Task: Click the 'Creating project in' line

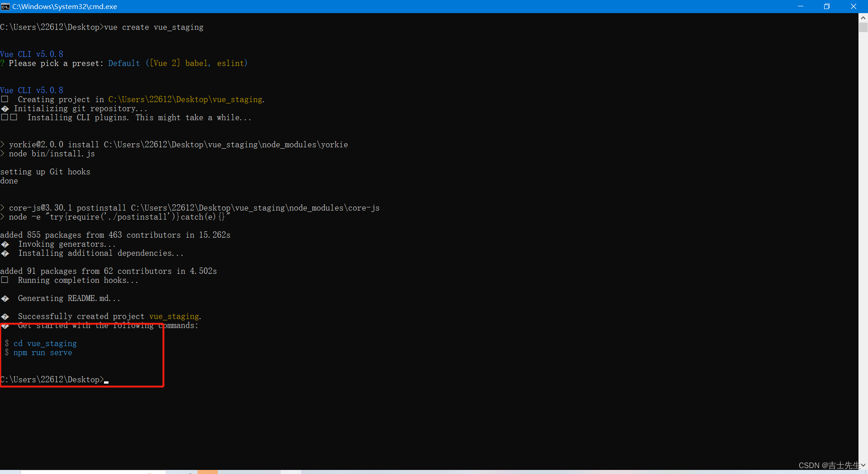Action: (133, 99)
